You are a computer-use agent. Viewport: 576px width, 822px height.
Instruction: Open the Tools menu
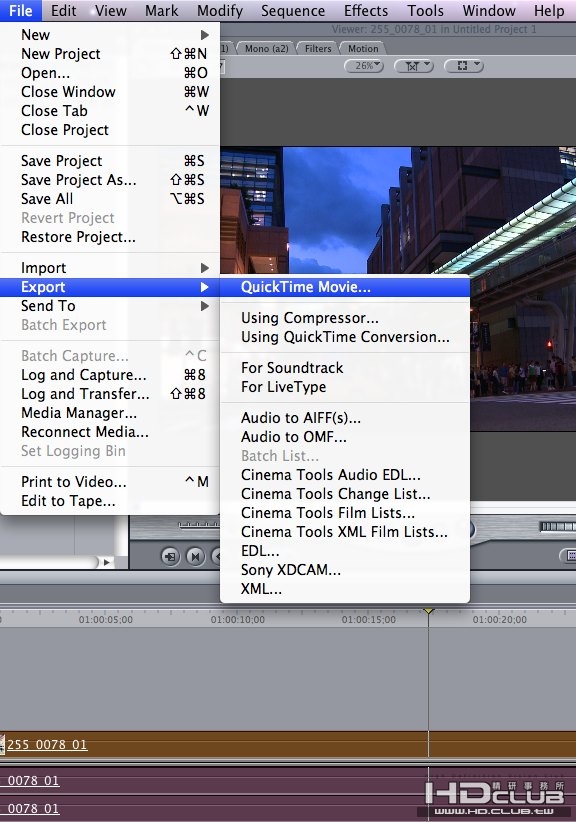[x=426, y=10]
